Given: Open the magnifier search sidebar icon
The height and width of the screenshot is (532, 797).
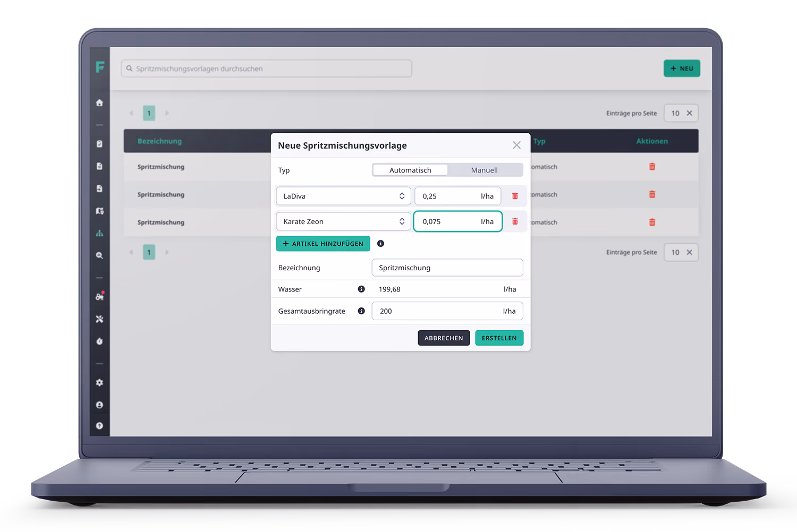Looking at the screenshot, I should tap(99, 255).
